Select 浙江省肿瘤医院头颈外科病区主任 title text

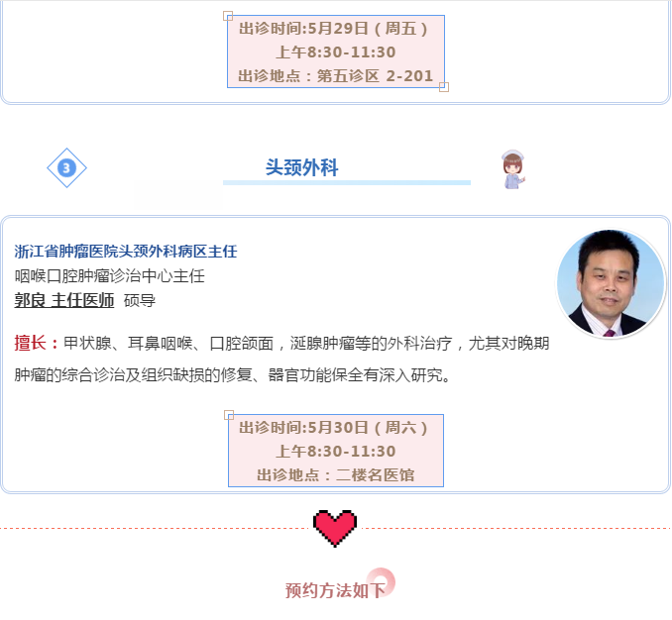pos(126,252)
